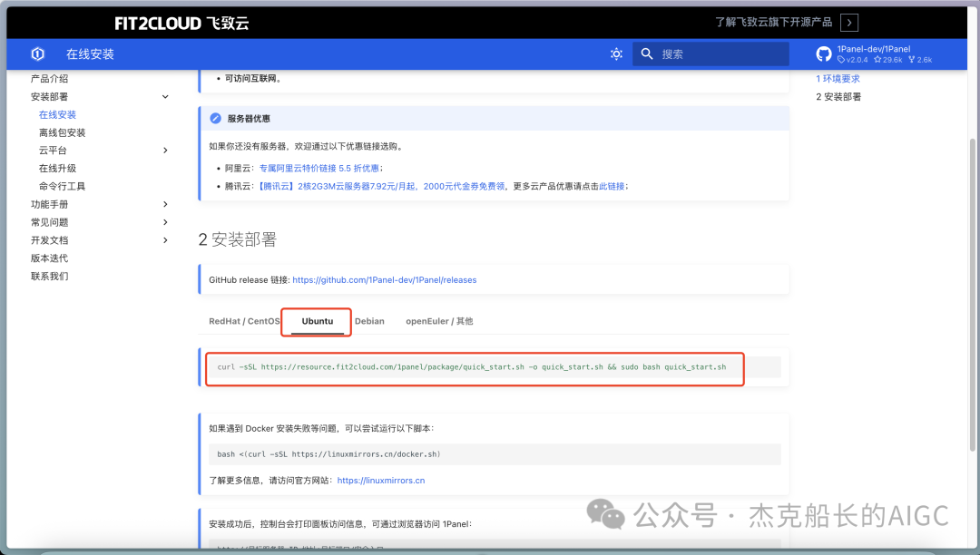Image resolution: width=980 pixels, height=555 pixels.
Task: Collapse the 安装部署 sidebar chevron
Action: 165,97
